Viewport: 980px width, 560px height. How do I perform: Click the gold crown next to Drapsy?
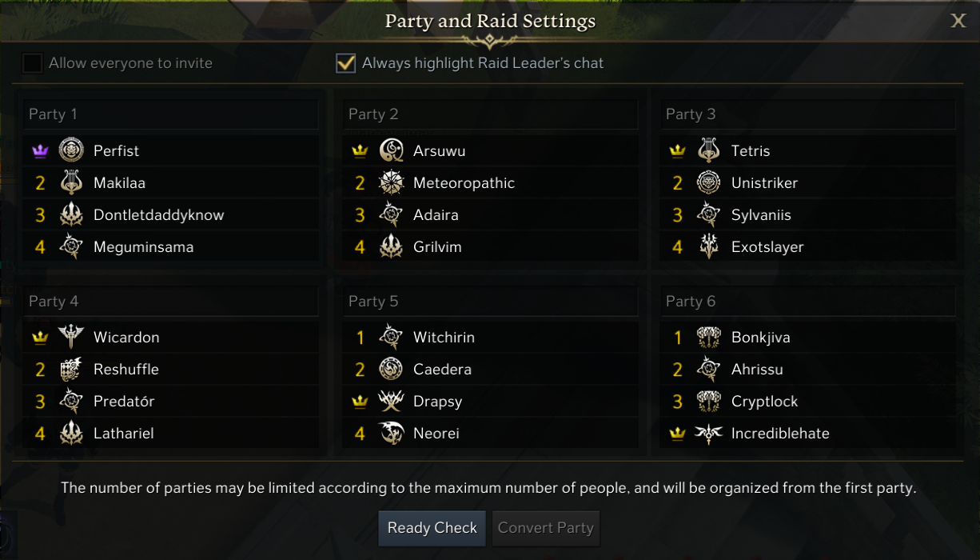[x=360, y=402]
